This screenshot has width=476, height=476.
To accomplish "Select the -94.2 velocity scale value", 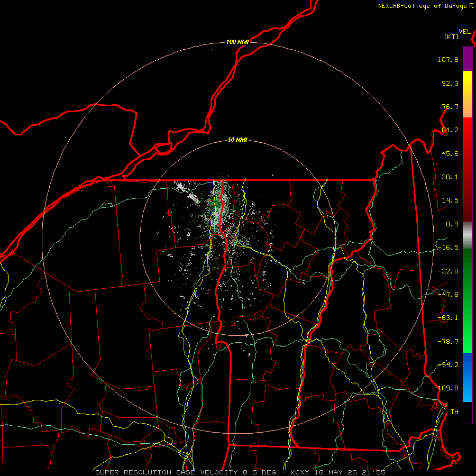I will pyautogui.click(x=448, y=364).
